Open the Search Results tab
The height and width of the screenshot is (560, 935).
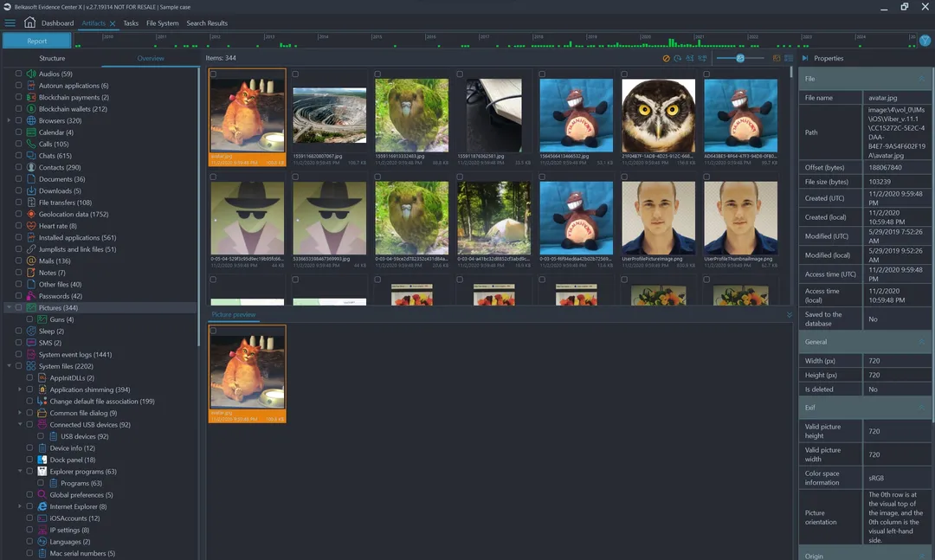coord(206,23)
